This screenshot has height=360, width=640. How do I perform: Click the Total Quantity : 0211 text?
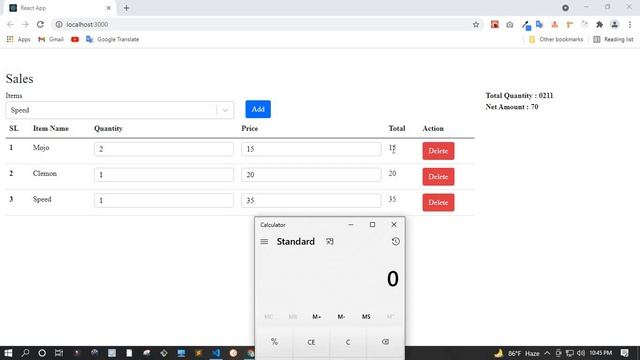(519, 96)
